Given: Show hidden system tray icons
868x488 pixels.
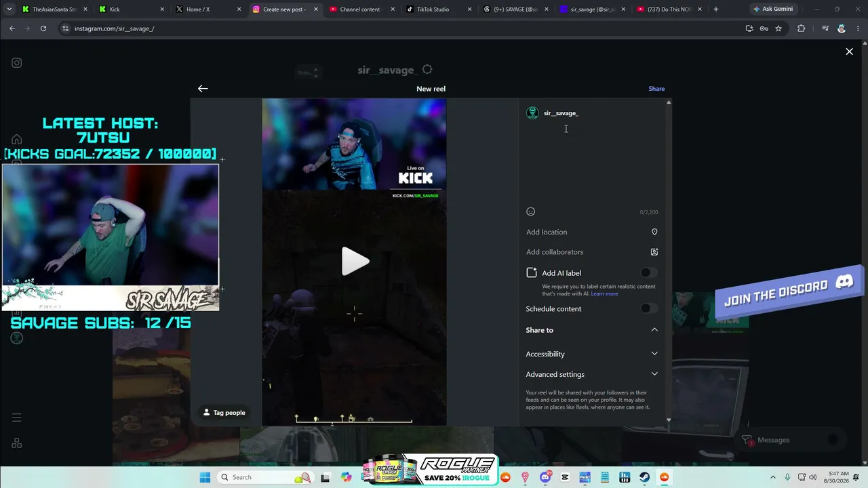Looking at the screenshot, I should (x=773, y=477).
